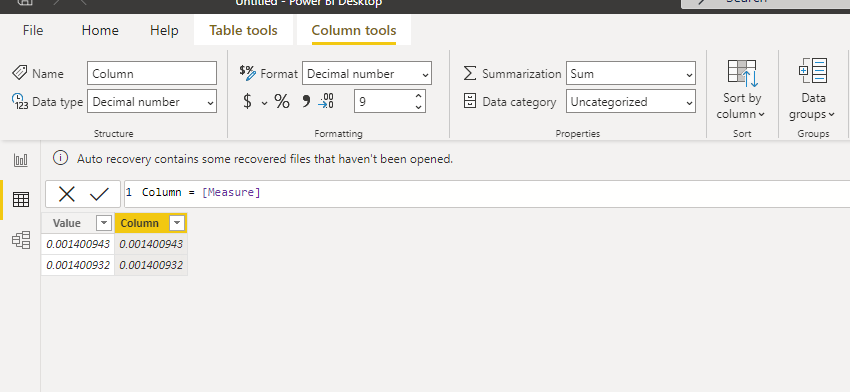Increase decimal places with up arrow
Screen dimensions: 850x392
pyautogui.click(x=418, y=96)
